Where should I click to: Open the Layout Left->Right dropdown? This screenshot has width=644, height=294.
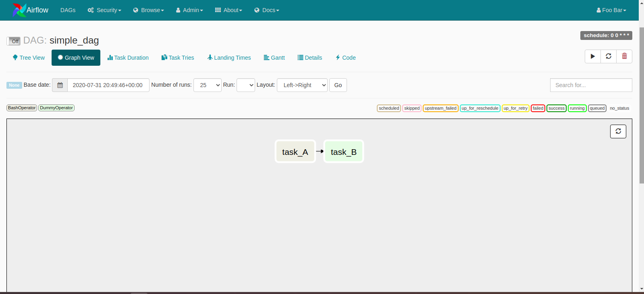coord(302,85)
